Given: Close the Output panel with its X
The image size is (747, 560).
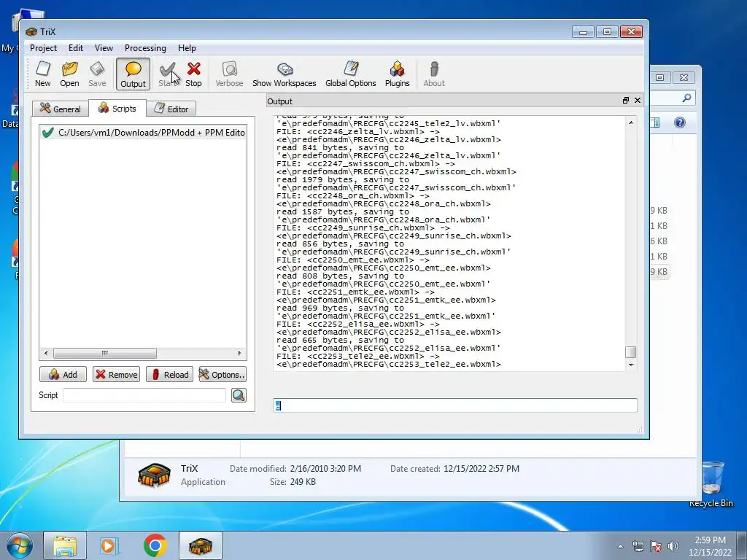Looking at the screenshot, I should pyautogui.click(x=638, y=101).
